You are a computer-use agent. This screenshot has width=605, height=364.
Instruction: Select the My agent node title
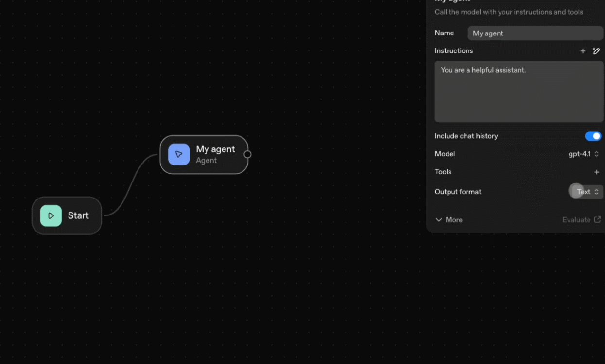click(215, 149)
